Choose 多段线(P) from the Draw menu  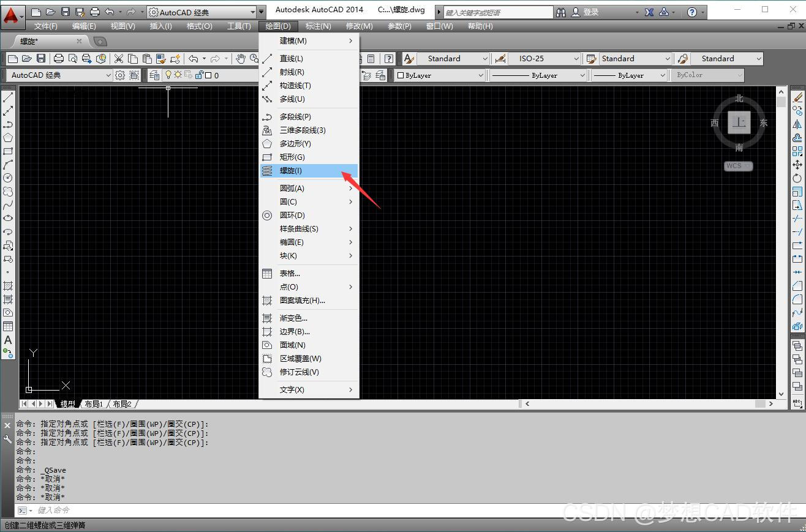(x=309, y=117)
